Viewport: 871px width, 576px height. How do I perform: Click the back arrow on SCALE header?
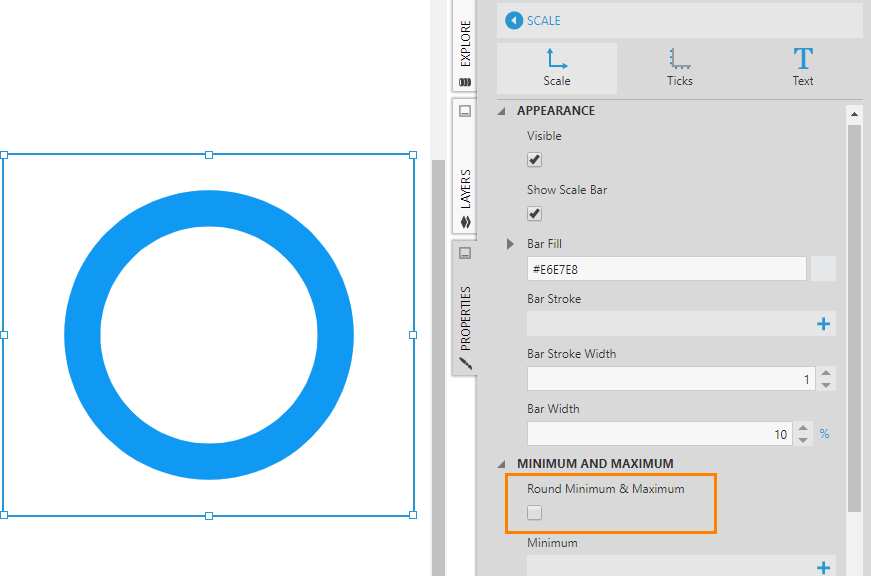point(513,20)
